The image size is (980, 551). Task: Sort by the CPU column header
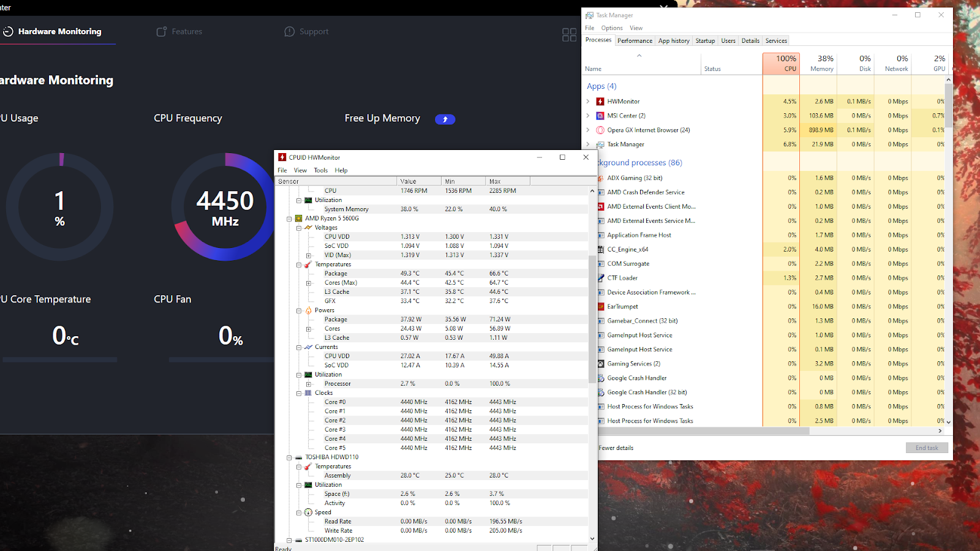pyautogui.click(x=781, y=64)
